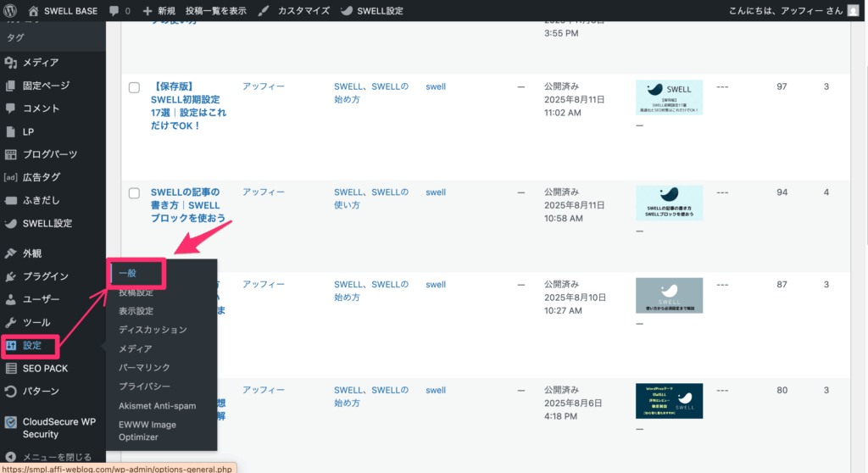Click the Media icon in sidebar
This screenshot has width=868, height=473.
coord(11,63)
